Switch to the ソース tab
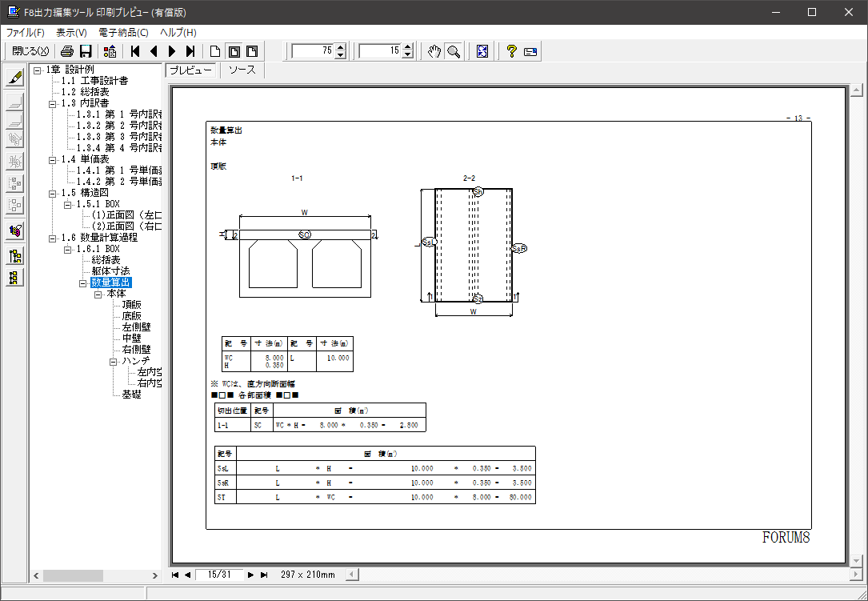Viewport: 868px width, 601px height. 242,70
